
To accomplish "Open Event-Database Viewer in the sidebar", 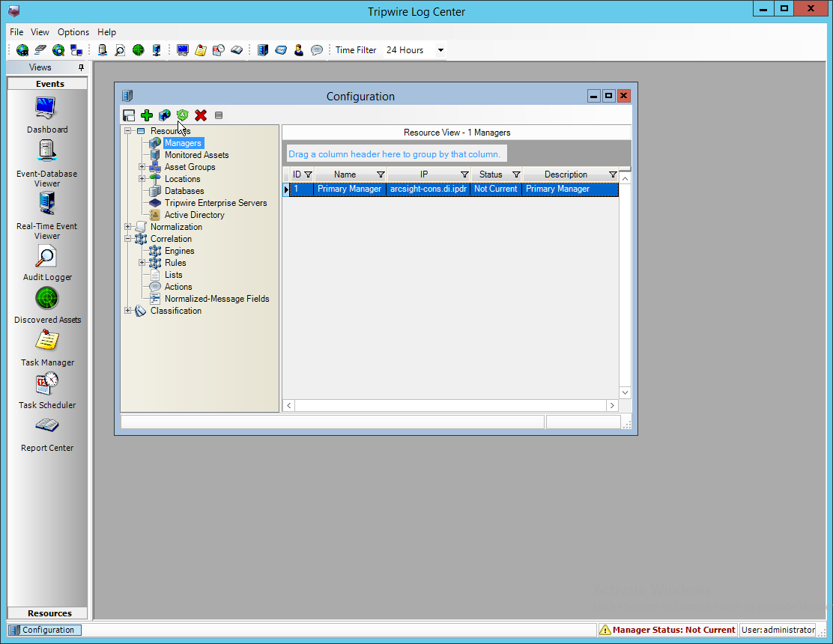I will click(x=46, y=164).
